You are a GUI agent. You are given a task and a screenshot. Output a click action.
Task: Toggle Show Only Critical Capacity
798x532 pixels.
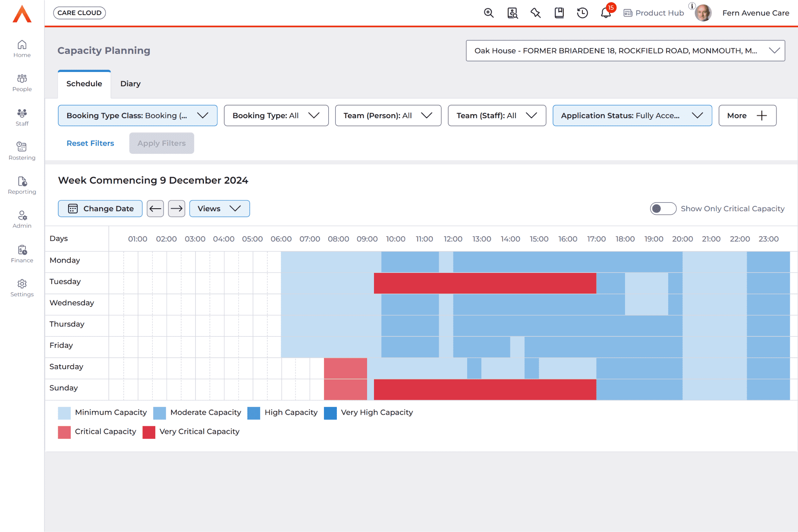tap(663, 209)
